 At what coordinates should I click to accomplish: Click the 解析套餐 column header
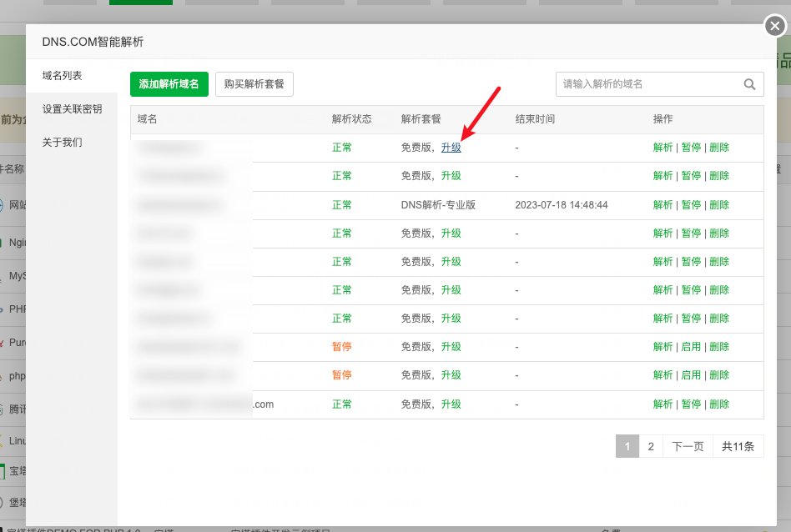coord(421,119)
